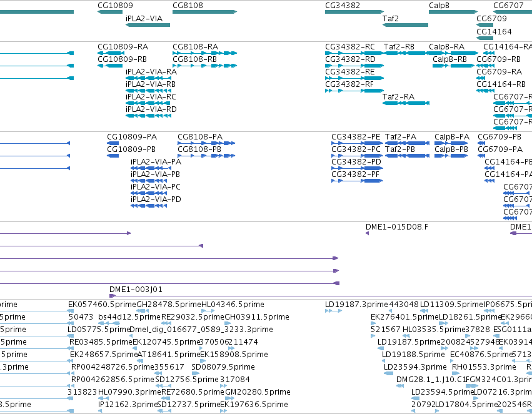Screen dimensions: 532x414
Task: Click protein Taf2-PA
Action: tap(407, 144)
